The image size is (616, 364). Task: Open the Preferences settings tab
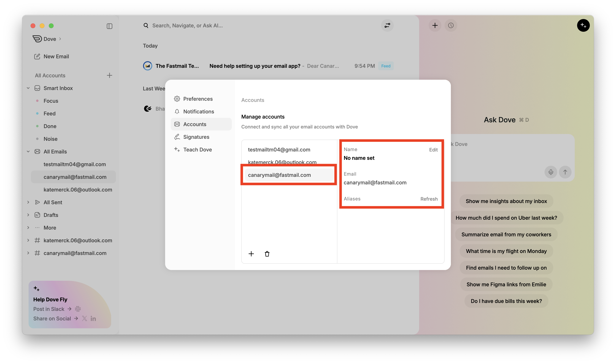pyautogui.click(x=198, y=99)
